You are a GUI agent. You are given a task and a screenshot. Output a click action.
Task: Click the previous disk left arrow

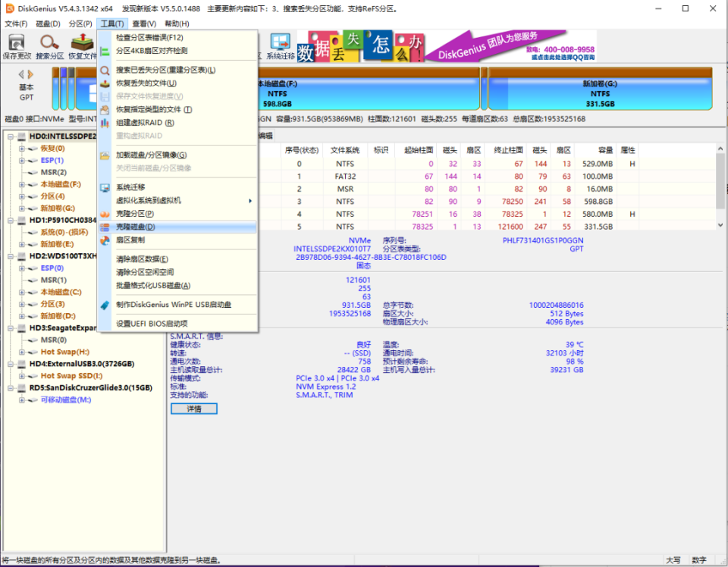(21, 74)
